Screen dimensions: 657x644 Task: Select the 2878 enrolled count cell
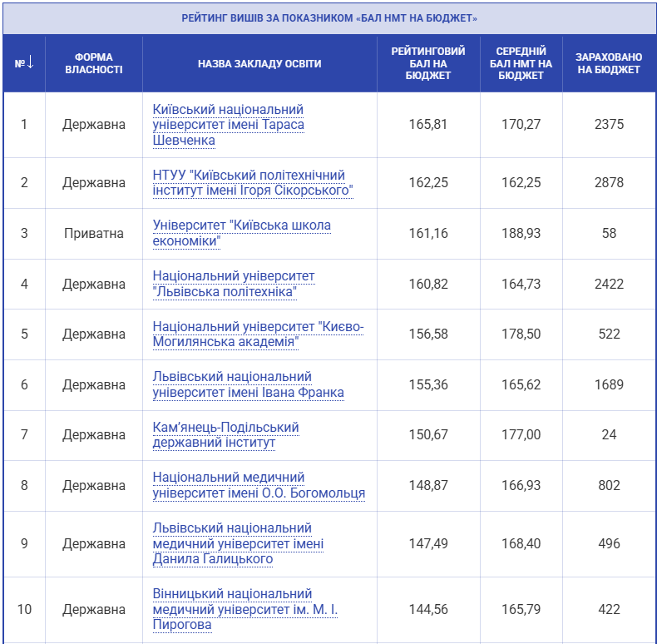point(609,182)
